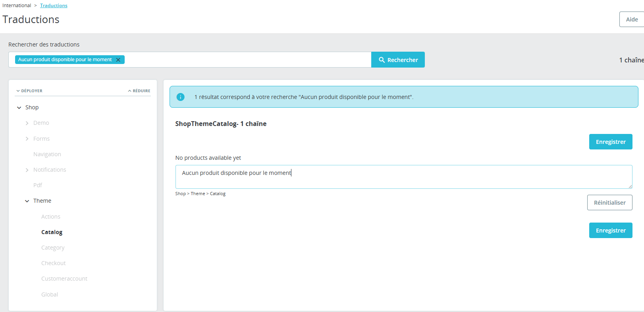
Task: Click the upper Enregistrer button
Action: tap(611, 142)
